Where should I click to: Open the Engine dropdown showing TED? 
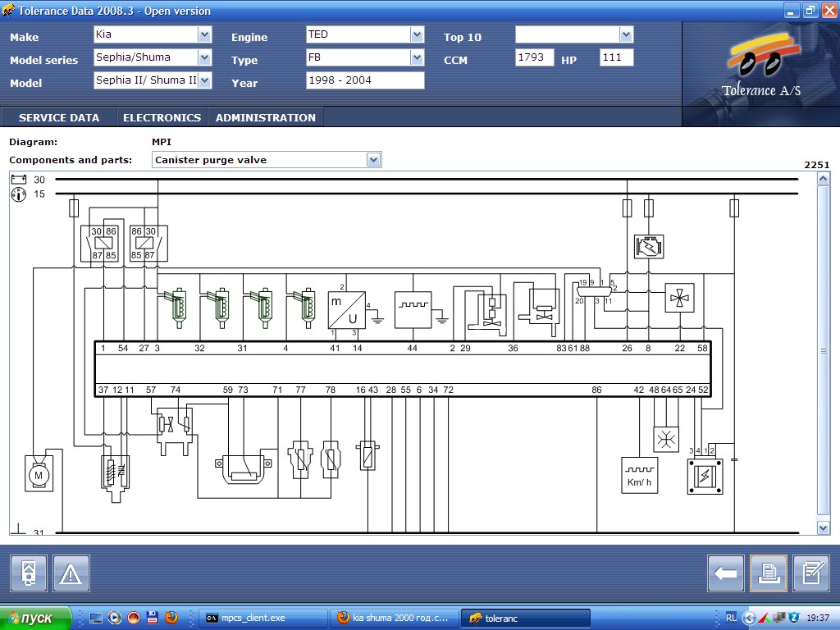coord(417,34)
